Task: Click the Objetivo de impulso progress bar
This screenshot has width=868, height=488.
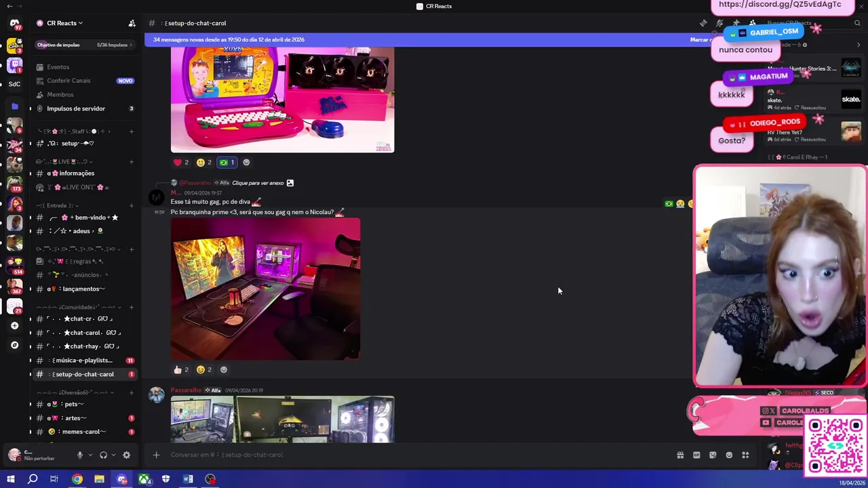Action: click(84, 45)
